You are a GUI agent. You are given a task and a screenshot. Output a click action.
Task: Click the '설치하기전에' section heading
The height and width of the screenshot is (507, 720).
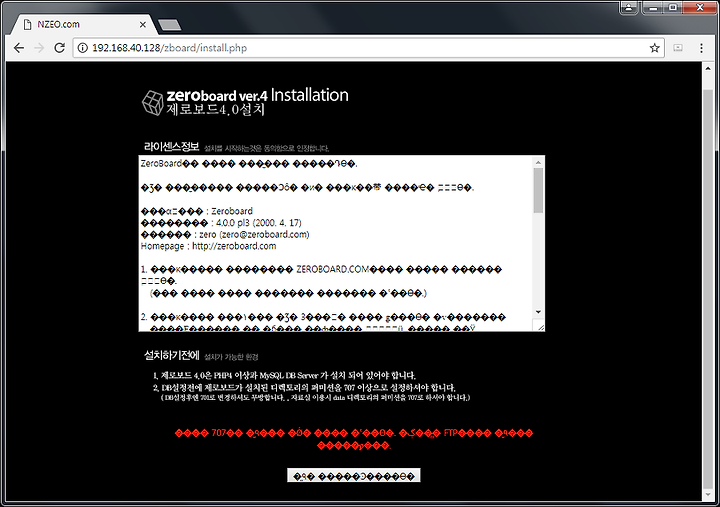[x=172, y=355]
